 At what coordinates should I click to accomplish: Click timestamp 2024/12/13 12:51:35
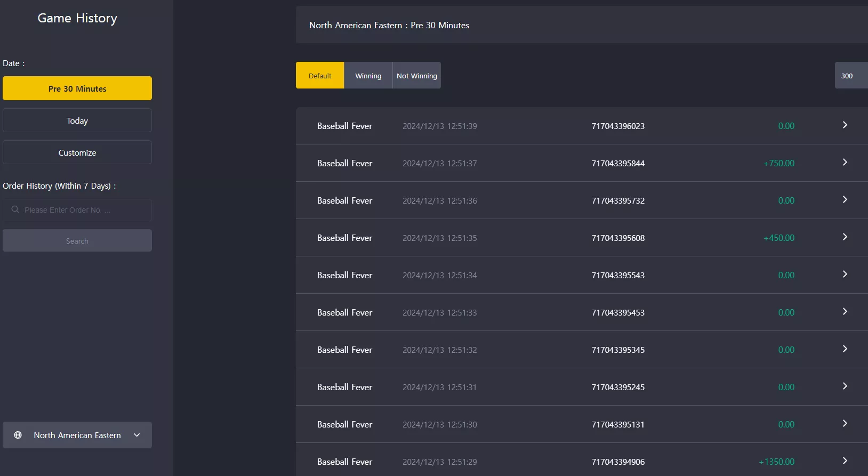(x=440, y=238)
